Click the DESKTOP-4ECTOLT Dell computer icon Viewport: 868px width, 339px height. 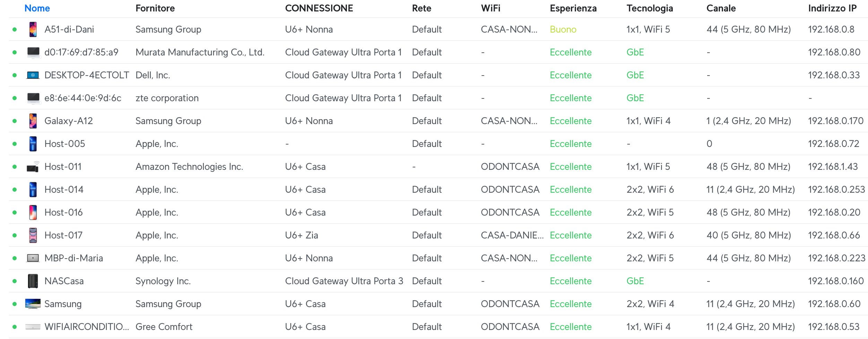click(33, 75)
